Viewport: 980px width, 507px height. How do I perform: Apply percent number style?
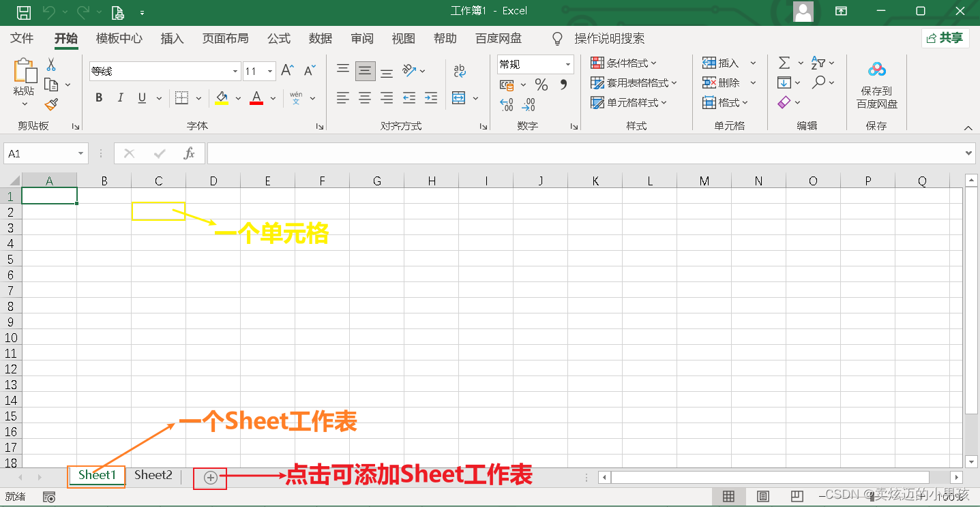point(542,83)
